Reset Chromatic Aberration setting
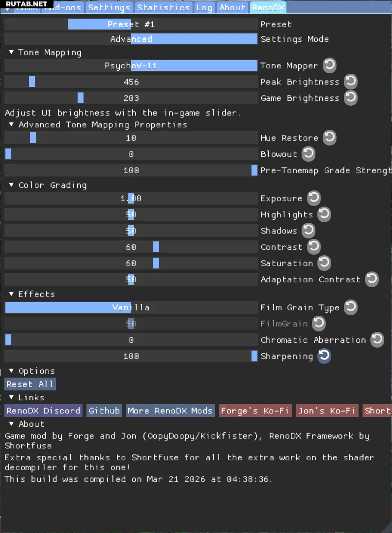Screen dimensions: 392x533 point(377,339)
